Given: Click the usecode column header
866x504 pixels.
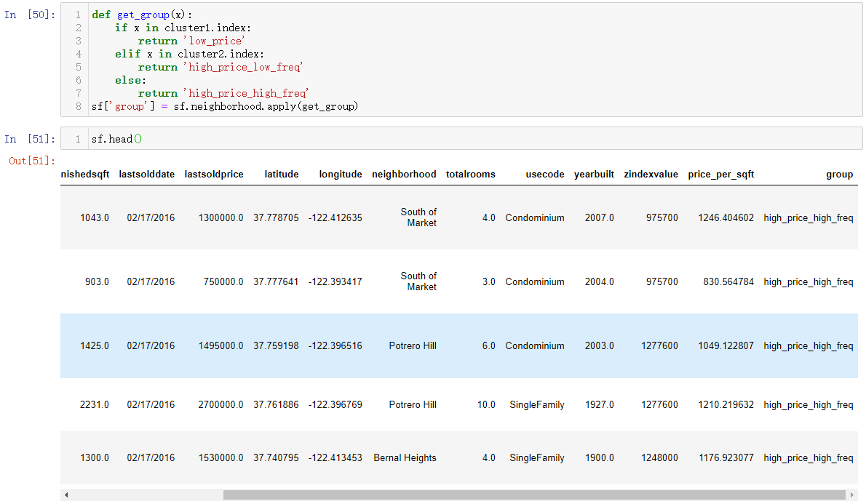Looking at the screenshot, I should tap(544, 175).
